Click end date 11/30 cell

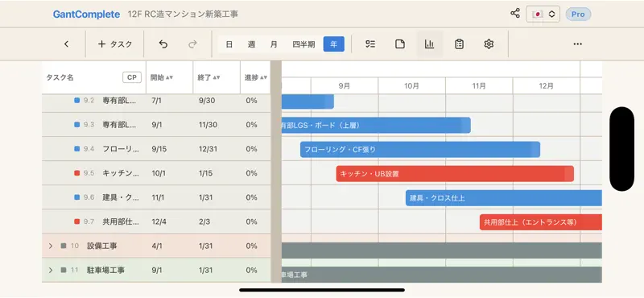tap(208, 125)
